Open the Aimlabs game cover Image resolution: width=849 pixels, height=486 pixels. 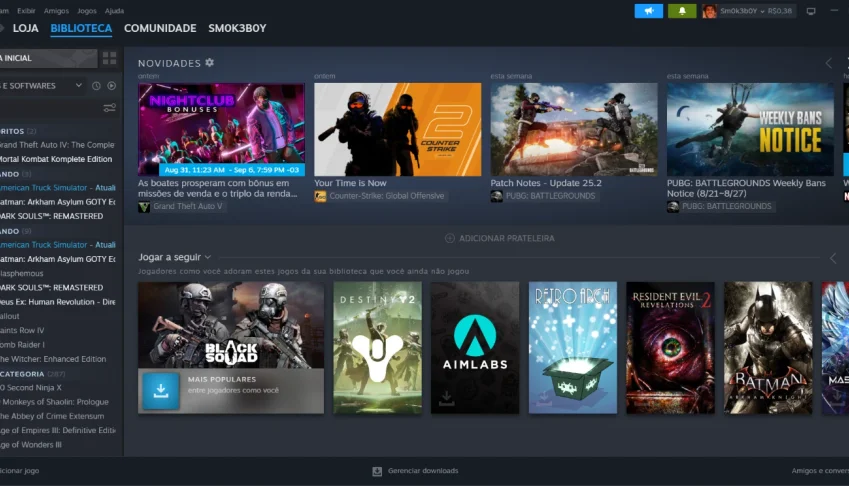(x=475, y=347)
